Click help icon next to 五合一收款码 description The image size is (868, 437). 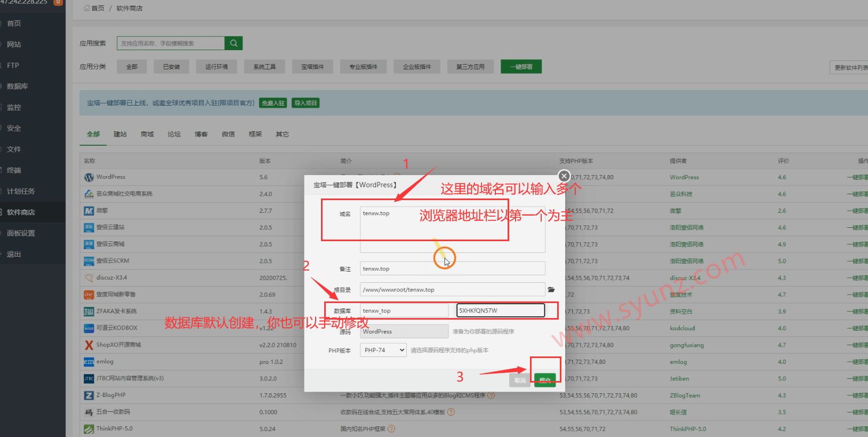[x=451, y=412]
